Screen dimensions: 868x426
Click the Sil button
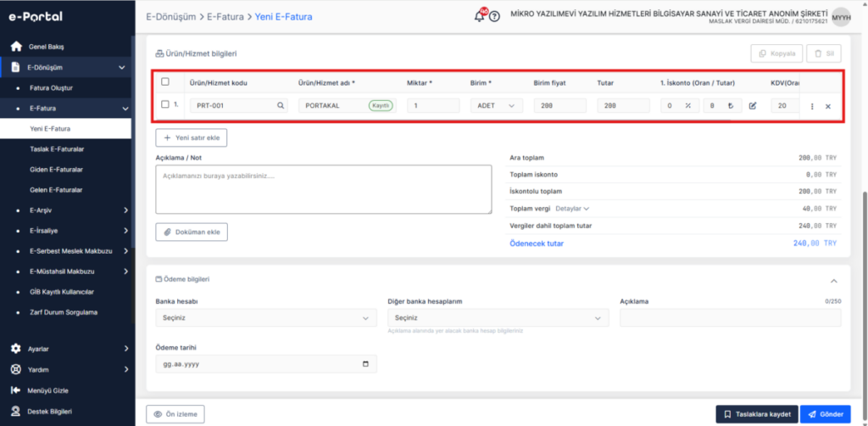tap(824, 53)
